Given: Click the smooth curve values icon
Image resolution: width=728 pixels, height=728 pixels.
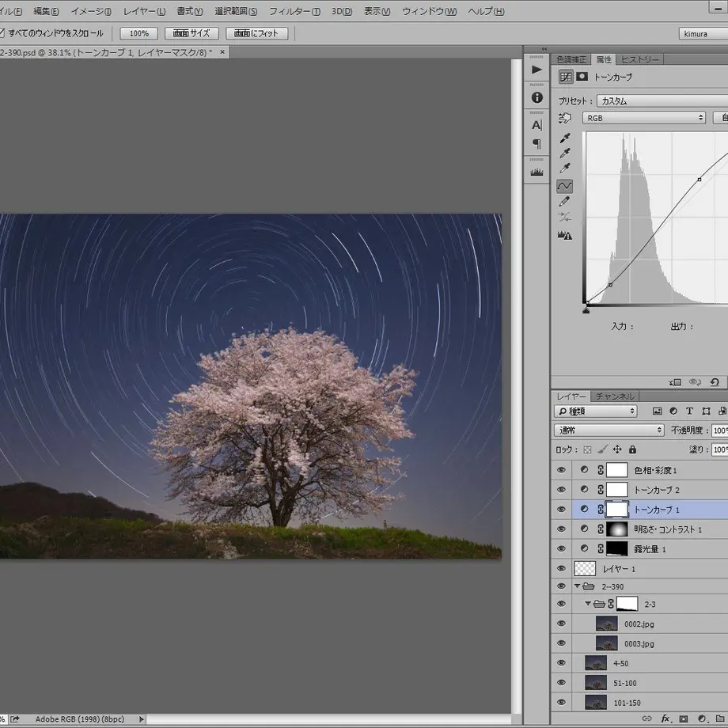Looking at the screenshot, I should tap(564, 217).
